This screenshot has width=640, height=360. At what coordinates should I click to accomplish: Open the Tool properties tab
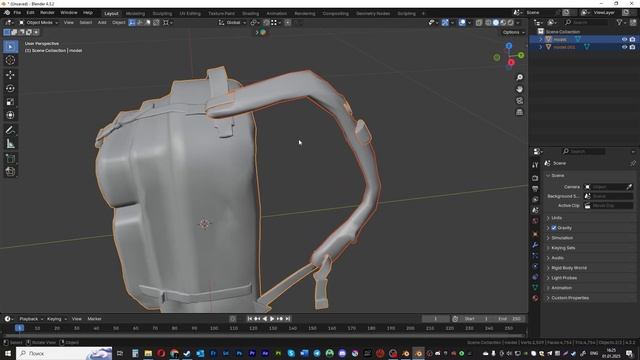pos(535,165)
